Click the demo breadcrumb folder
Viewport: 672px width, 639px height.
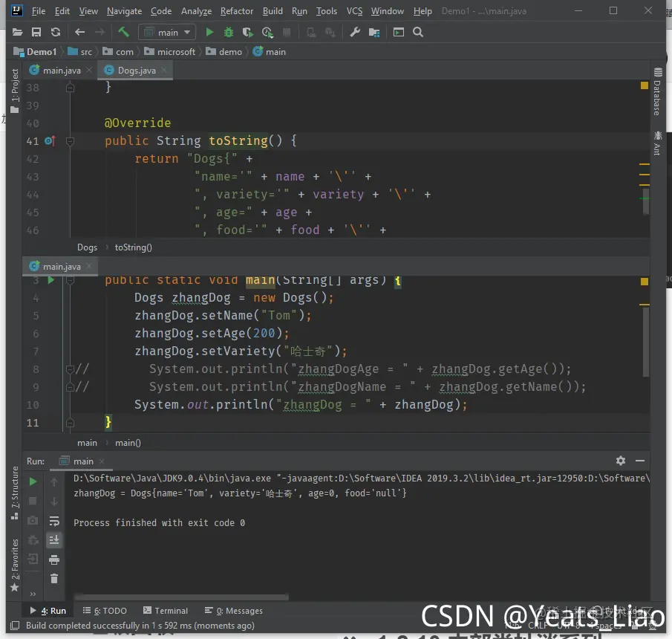224,52
